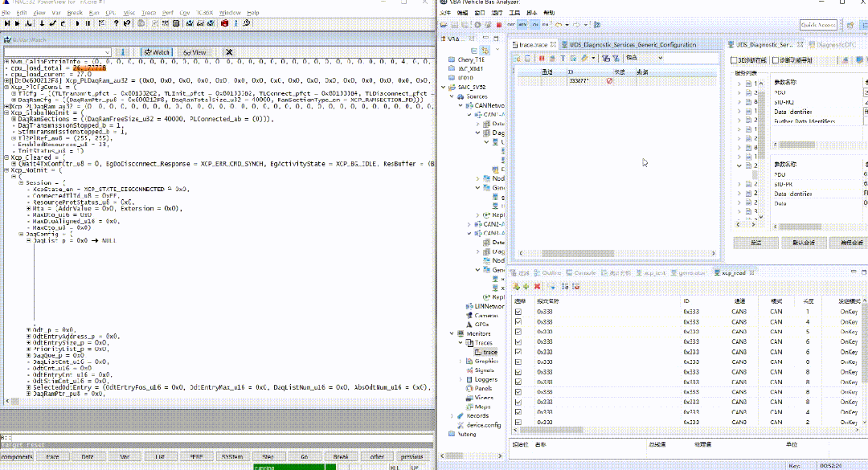Open the Perf menu in TRACE32

coord(168,13)
